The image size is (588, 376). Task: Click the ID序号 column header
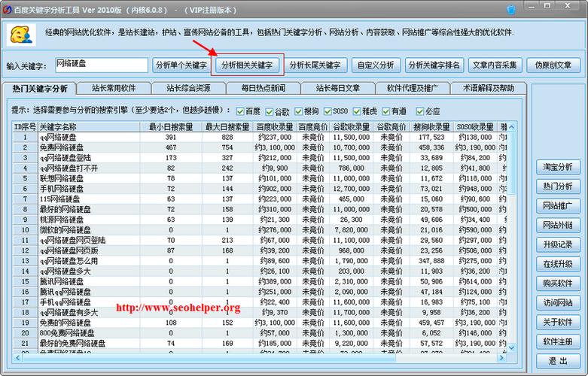[x=25, y=127]
